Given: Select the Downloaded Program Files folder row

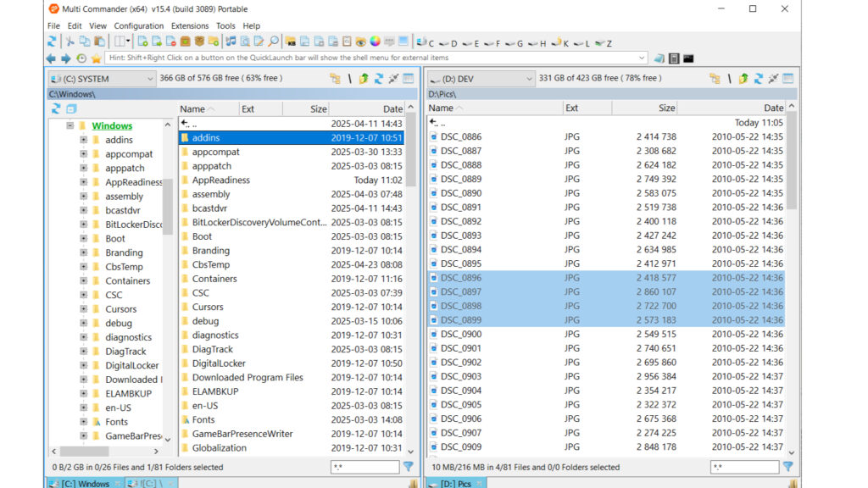Looking at the screenshot, I should coord(292,377).
